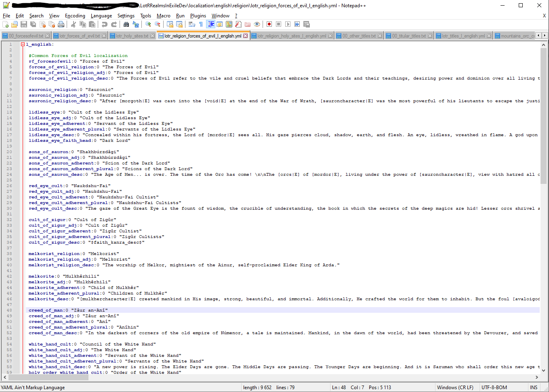Screen dimensions: 549x392
Task: Switch to the 00_titular_titles.txt tab
Action: click(x=409, y=36)
